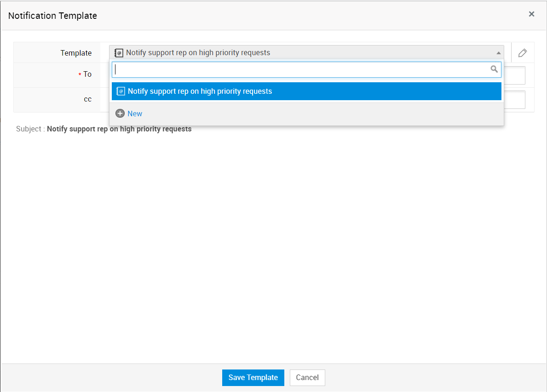Click the Template field label
Viewport: 547px width, 392px height.
pyautogui.click(x=76, y=53)
